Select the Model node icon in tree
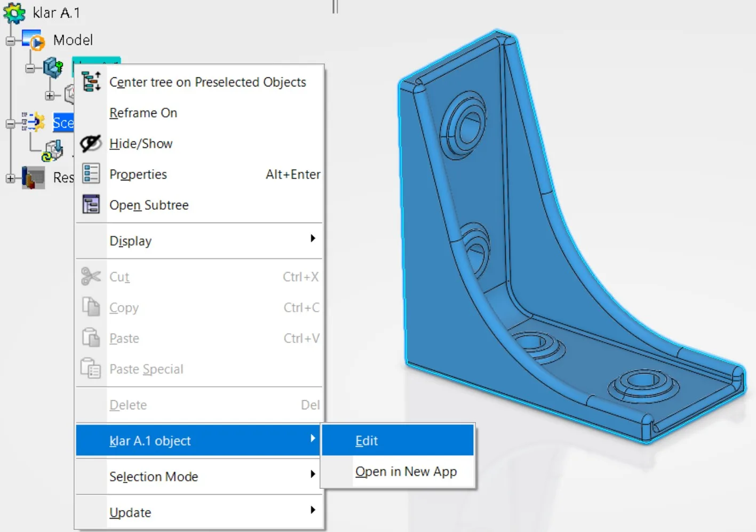756x532 pixels. [x=34, y=40]
